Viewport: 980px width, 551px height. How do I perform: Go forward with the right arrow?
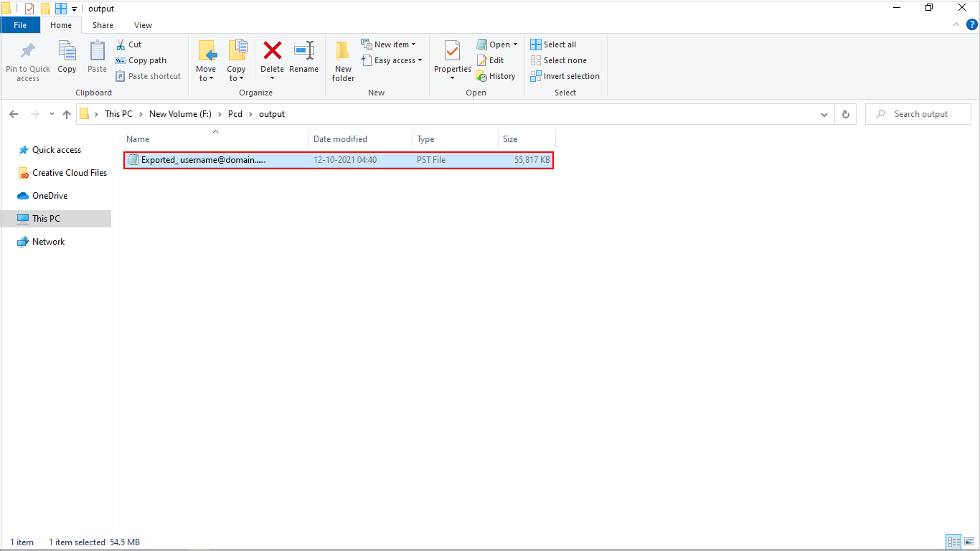coord(34,114)
